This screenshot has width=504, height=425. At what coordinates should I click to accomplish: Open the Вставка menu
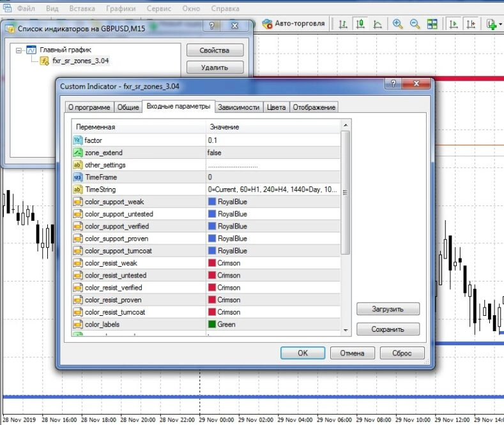[x=82, y=8]
